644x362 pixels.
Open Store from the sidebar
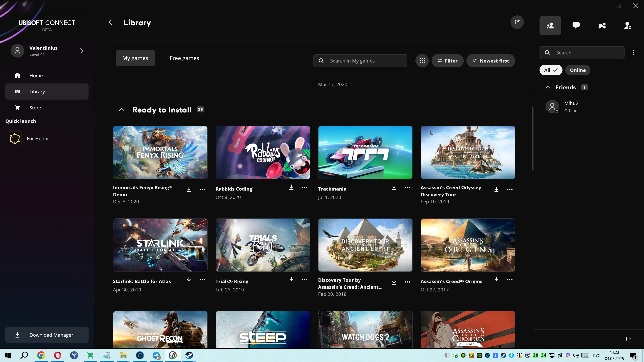click(x=47, y=108)
